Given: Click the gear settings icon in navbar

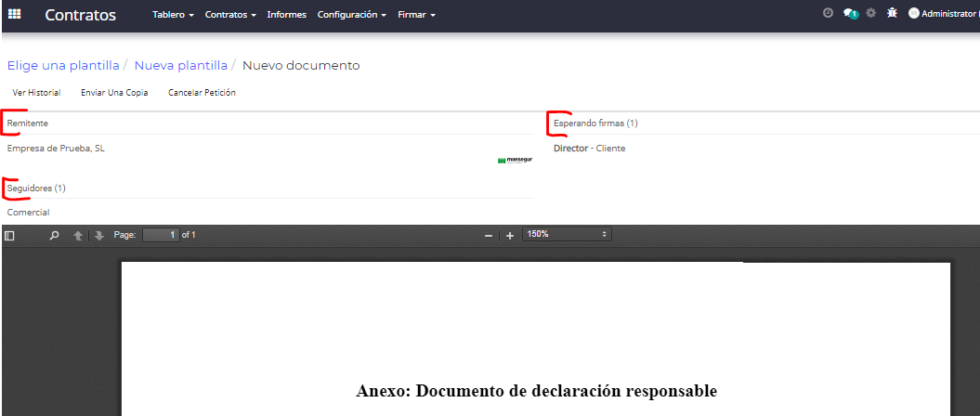Looking at the screenshot, I should (870, 12).
